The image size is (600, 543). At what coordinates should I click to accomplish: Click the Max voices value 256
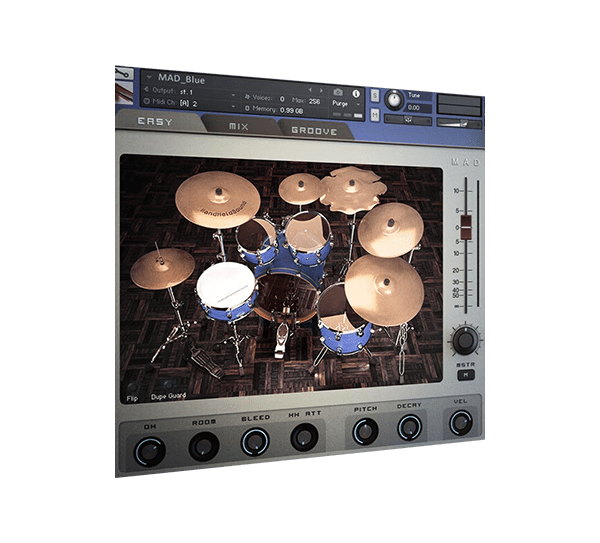314,101
